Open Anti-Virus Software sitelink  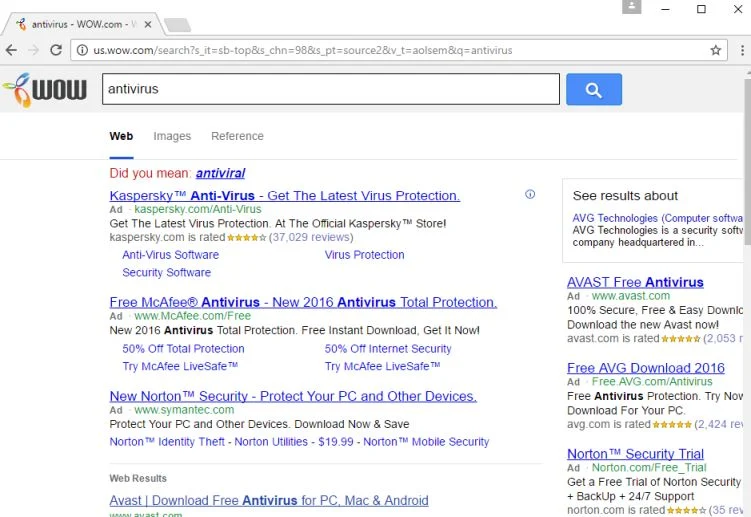click(x=171, y=255)
